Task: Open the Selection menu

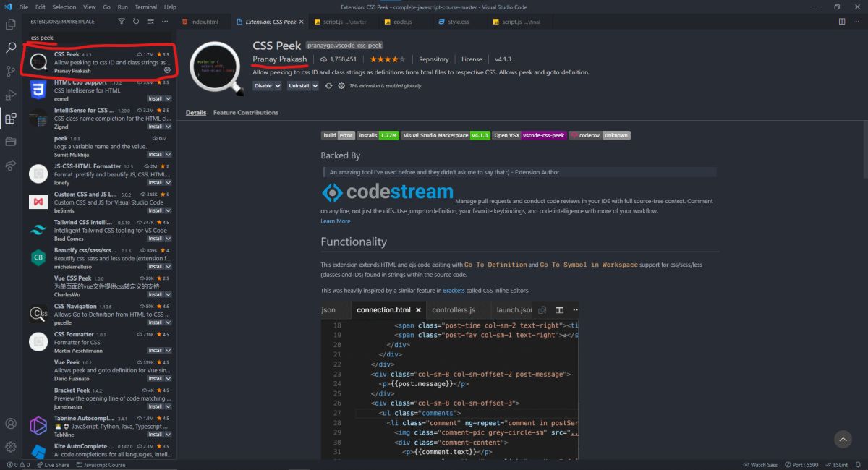Action: coord(64,7)
